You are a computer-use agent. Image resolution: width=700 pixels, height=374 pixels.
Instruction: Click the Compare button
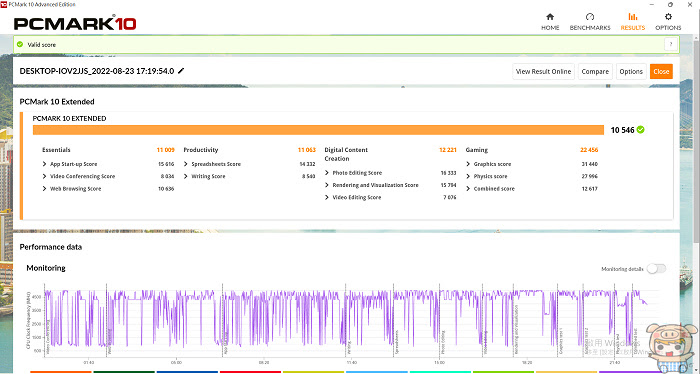595,71
